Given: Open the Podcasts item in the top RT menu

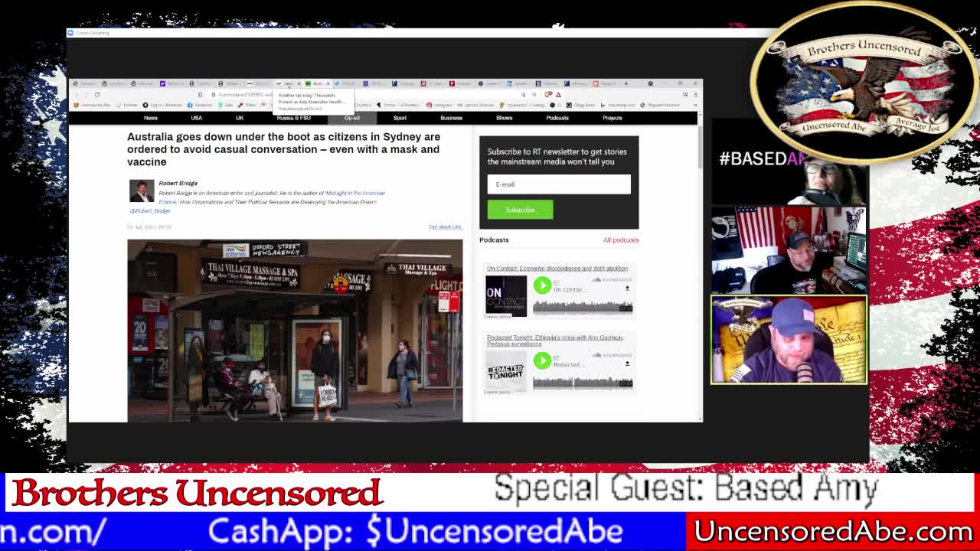Looking at the screenshot, I should point(557,118).
